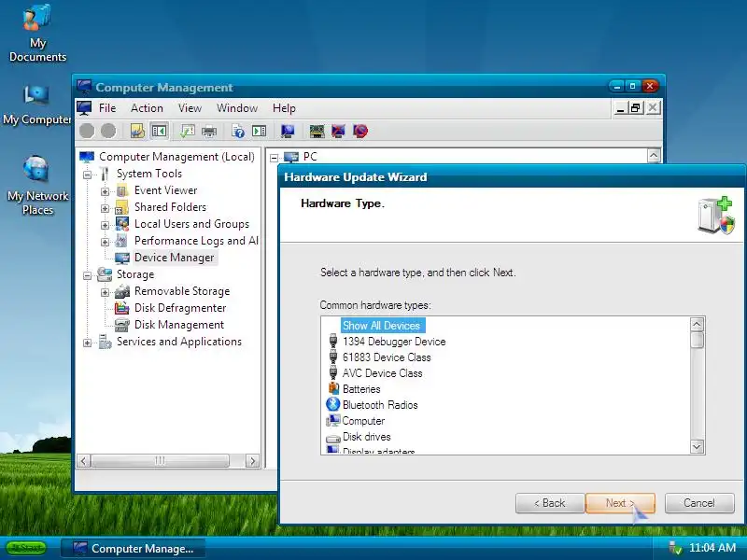Open the View menu
Image resolution: width=747 pixels, height=560 pixels.
click(190, 108)
